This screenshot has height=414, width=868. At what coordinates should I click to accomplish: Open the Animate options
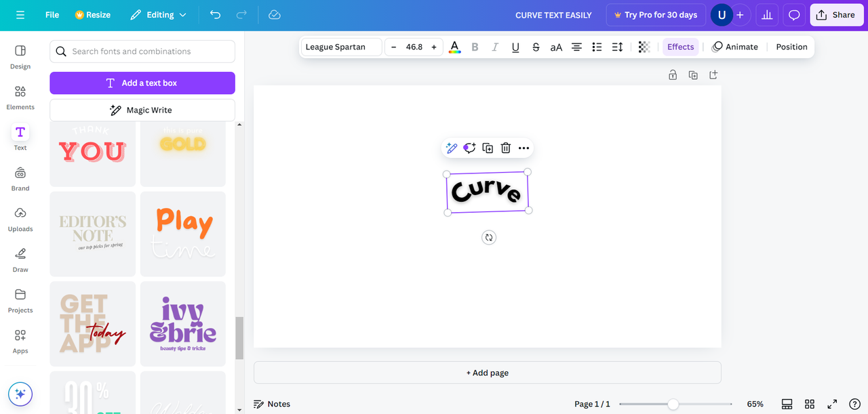(735, 47)
